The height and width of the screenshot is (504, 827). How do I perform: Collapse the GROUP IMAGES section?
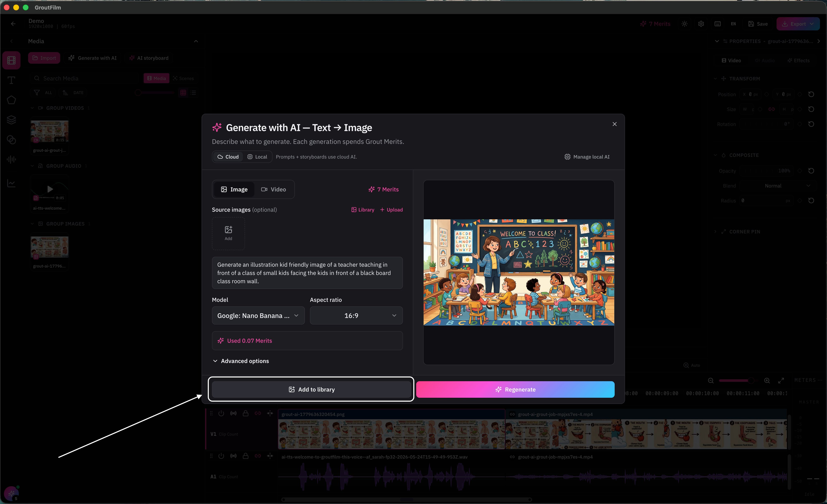tap(32, 224)
